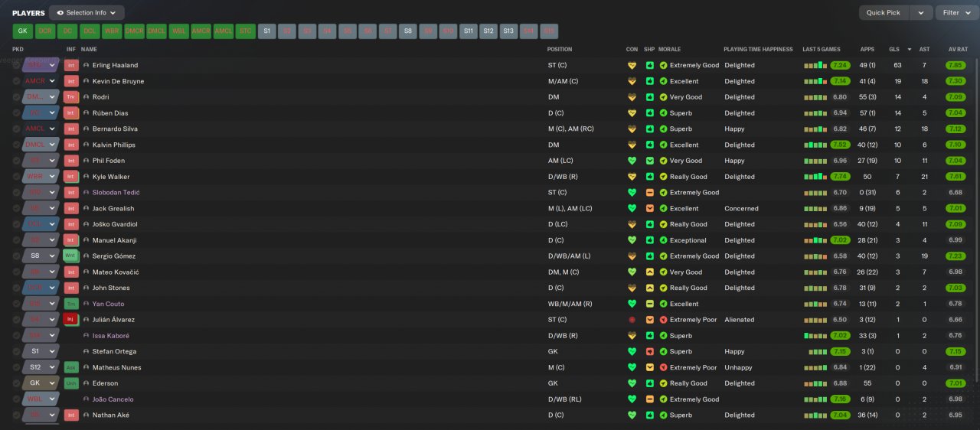Toggle the picked checkbox for Erling Haaland
Screen dimensions: 980x430
pyautogui.click(x=16, y=65)
